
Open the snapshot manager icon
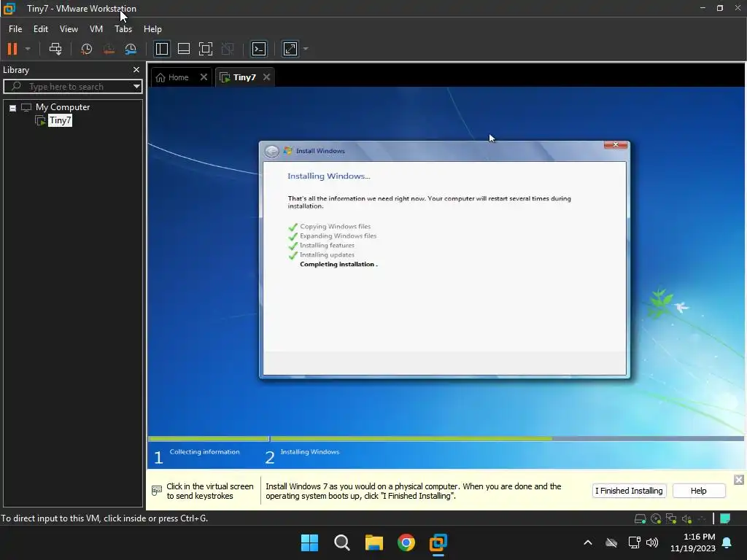coord(131,49)
